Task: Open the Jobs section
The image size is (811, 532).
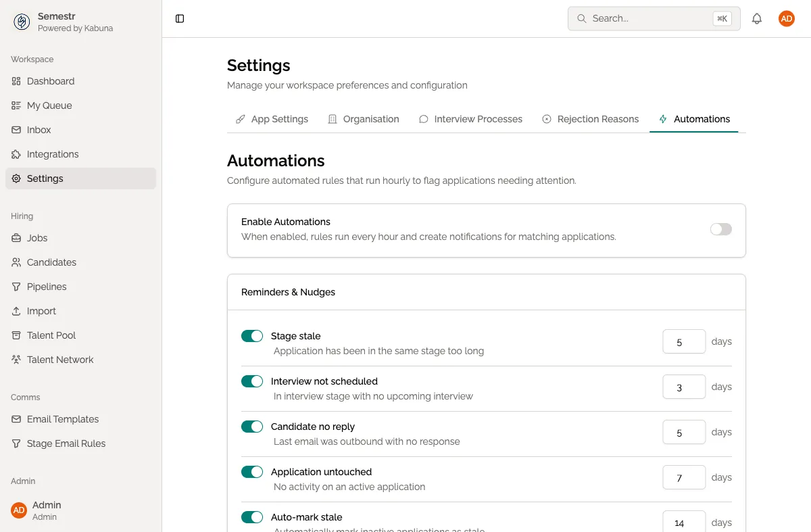Action: [37, 238]
